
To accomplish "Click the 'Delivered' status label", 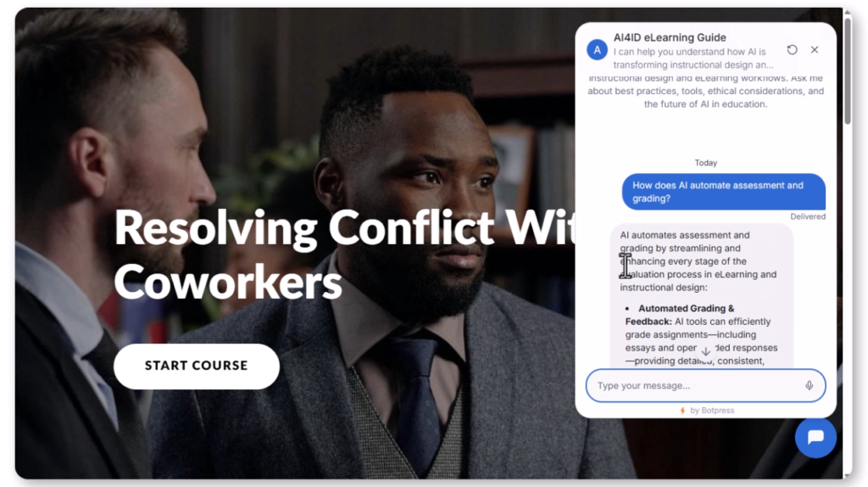I will [x=808, y=216].
